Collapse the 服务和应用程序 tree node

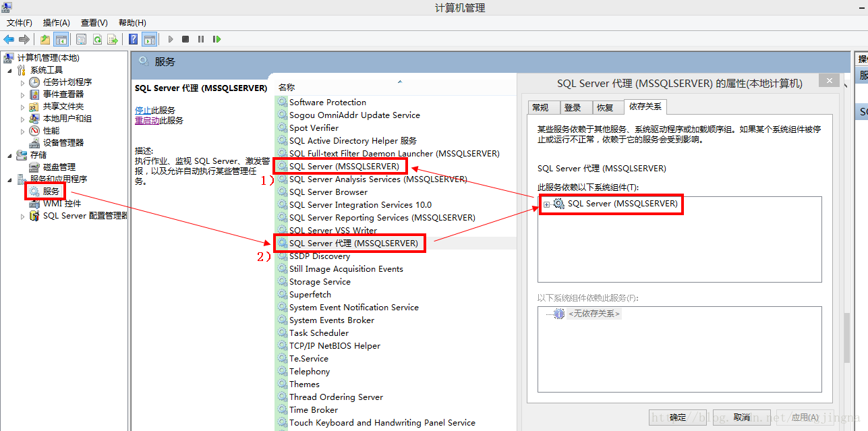[9, 179]
